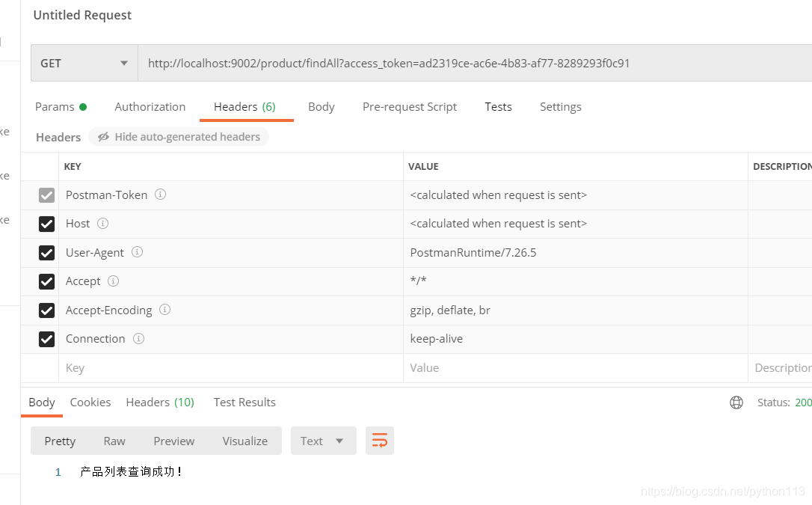Click the response text 产品列表查询成功！
Screen dimensions: 812x505
click(x=131, y=472)
